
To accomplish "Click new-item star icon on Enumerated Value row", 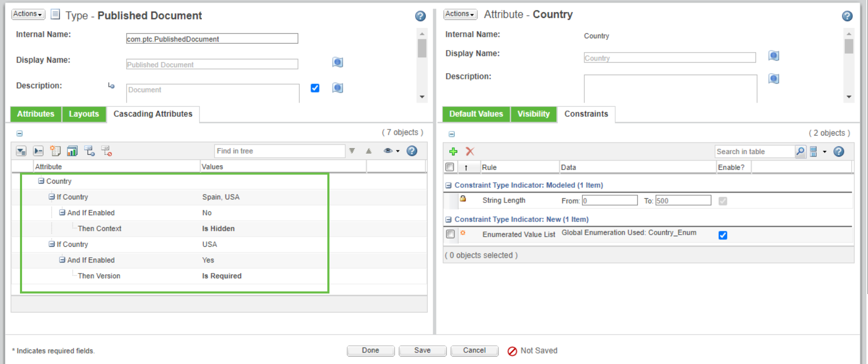I will pos(463,232).
